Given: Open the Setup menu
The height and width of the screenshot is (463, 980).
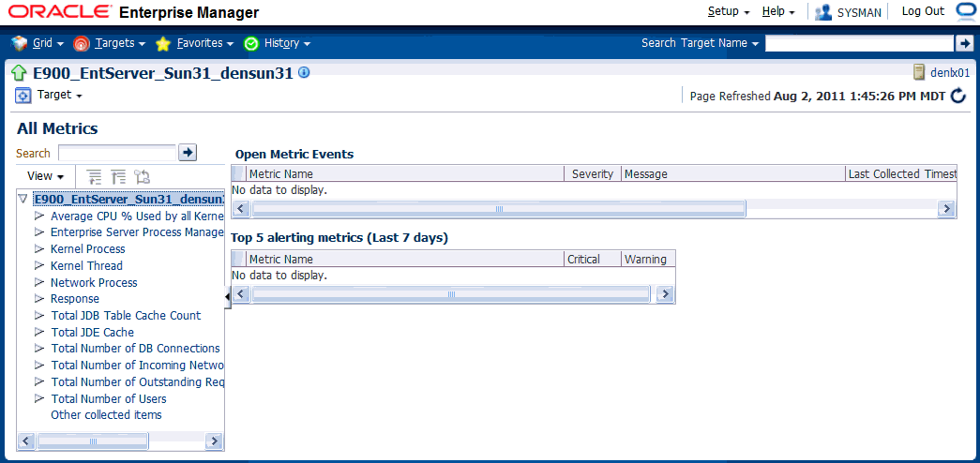Looking at the screenshot, I should (728, 12).
